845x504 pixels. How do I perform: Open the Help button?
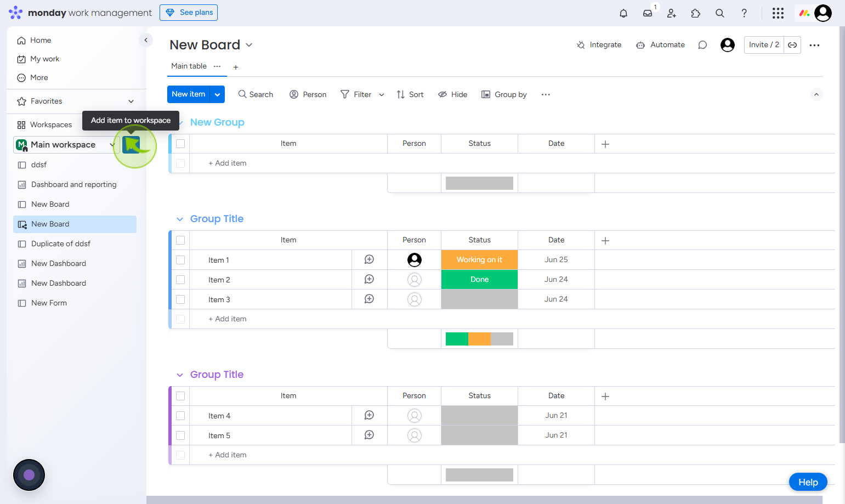click(808, 482)
